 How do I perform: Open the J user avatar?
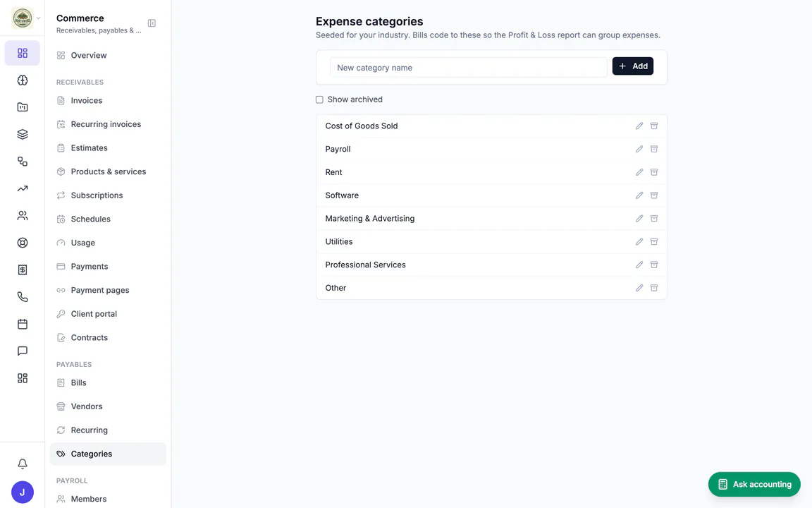[x=23, y=492]
